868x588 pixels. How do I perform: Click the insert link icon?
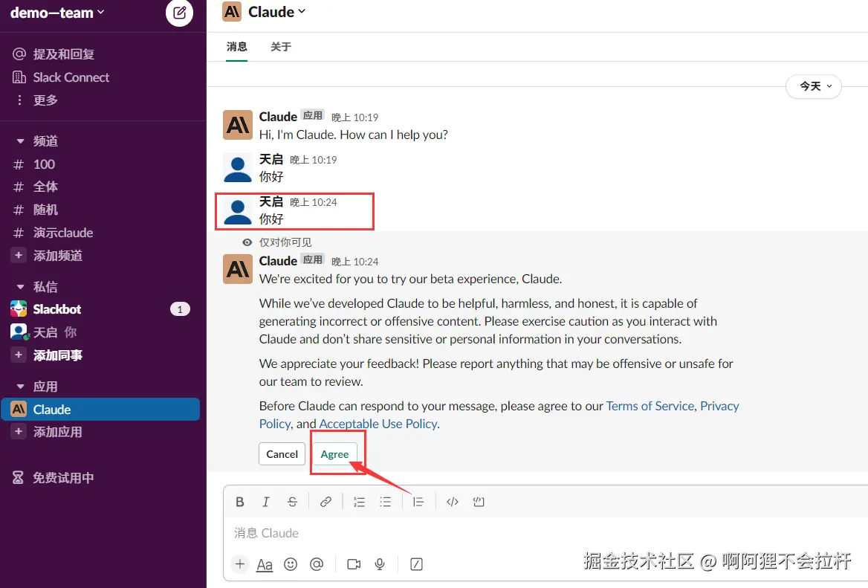[325, 503]
